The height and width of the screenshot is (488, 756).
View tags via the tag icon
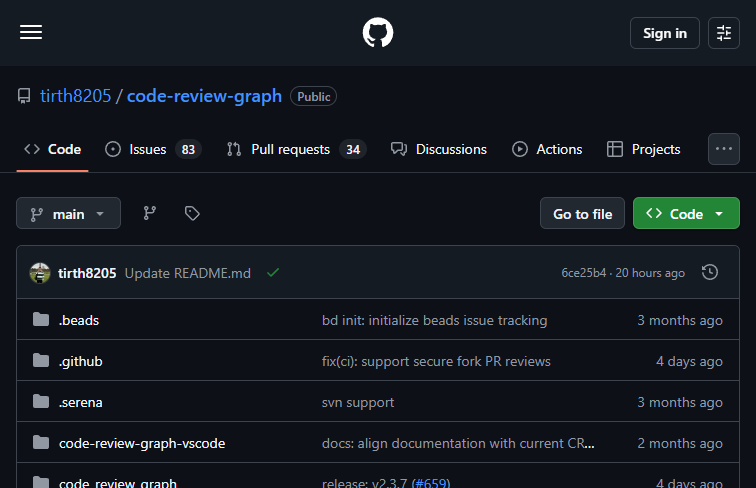coord(192,213)
